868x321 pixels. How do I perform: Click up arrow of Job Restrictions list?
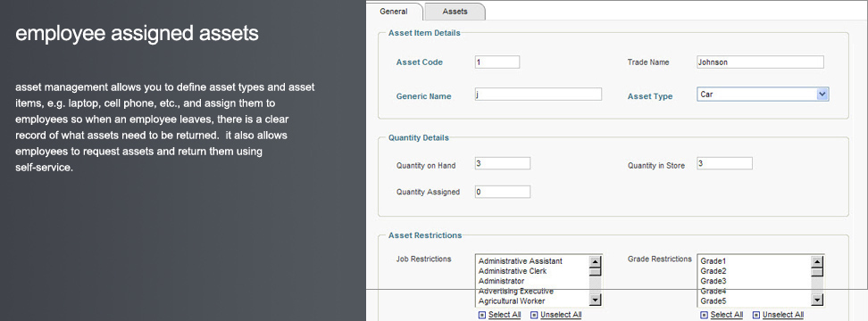click(x=595, y=262)
